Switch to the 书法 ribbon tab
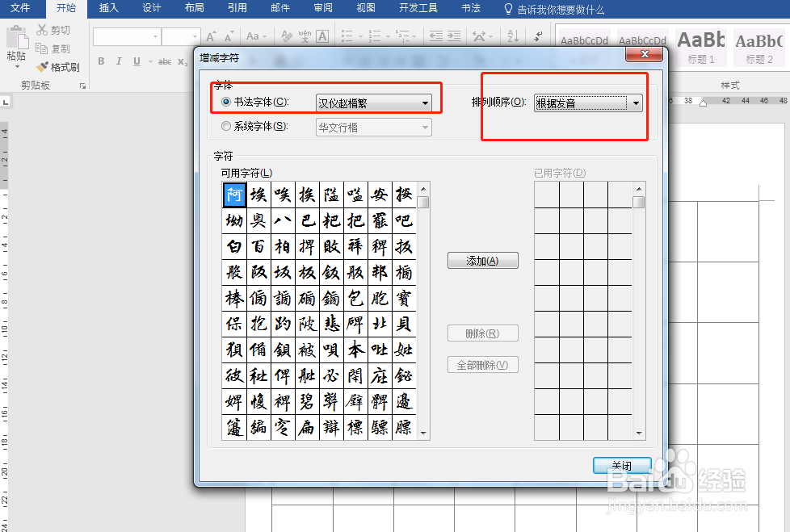Screen dimensions: 790x532 471,9
